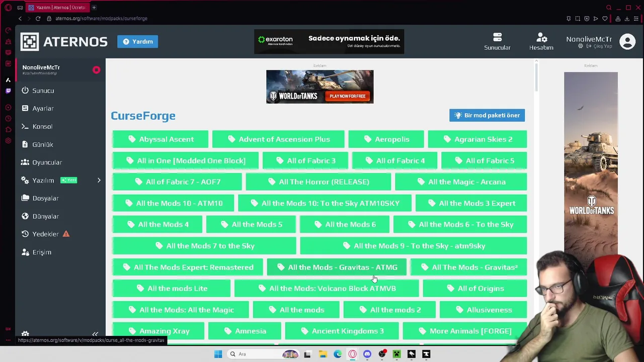Click the exaroton banner ad
644x362 pixels.
329,42
